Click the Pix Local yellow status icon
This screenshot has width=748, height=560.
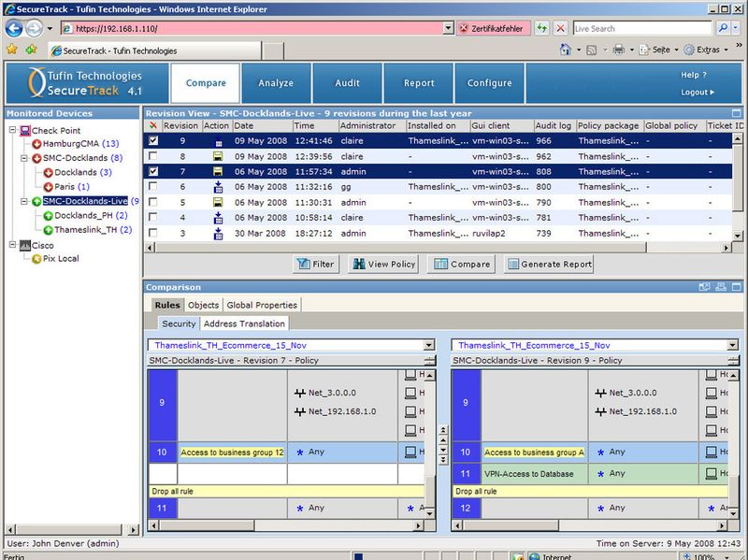pos(36,259)
